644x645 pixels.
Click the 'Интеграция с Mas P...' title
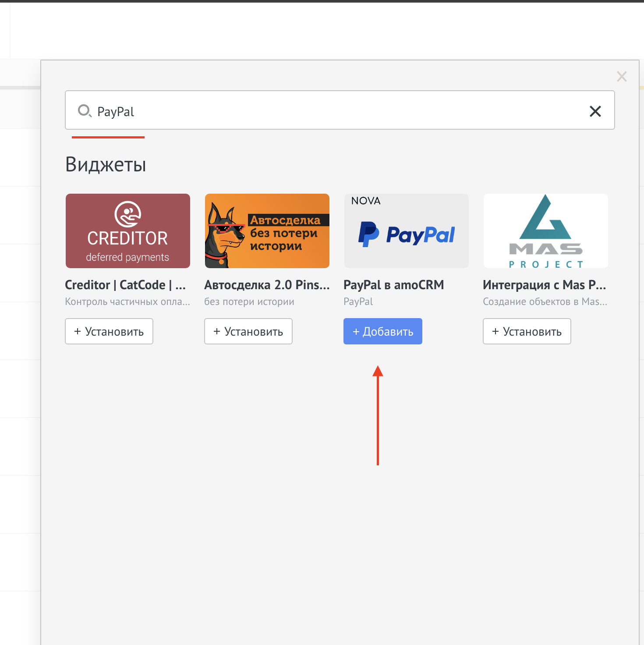[545, 285]
